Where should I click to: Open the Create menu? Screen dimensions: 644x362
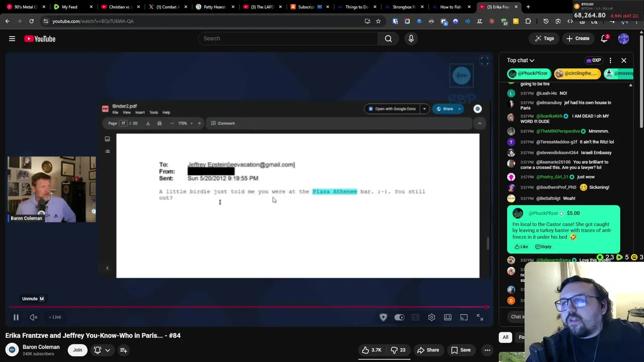(578, 39)
